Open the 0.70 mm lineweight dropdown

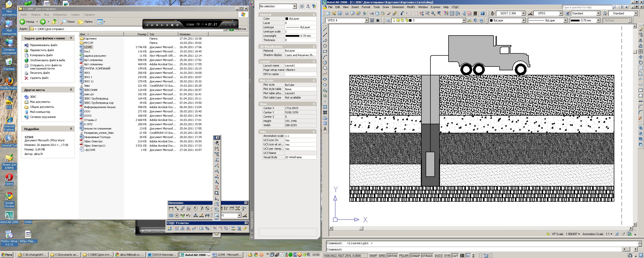coord(598,20)
